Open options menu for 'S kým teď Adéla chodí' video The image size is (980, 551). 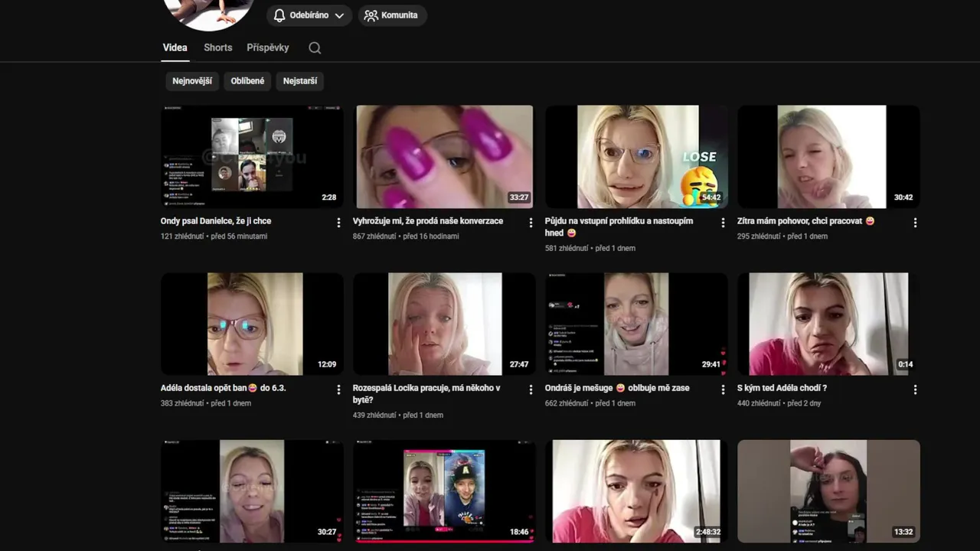pos(915,390)
